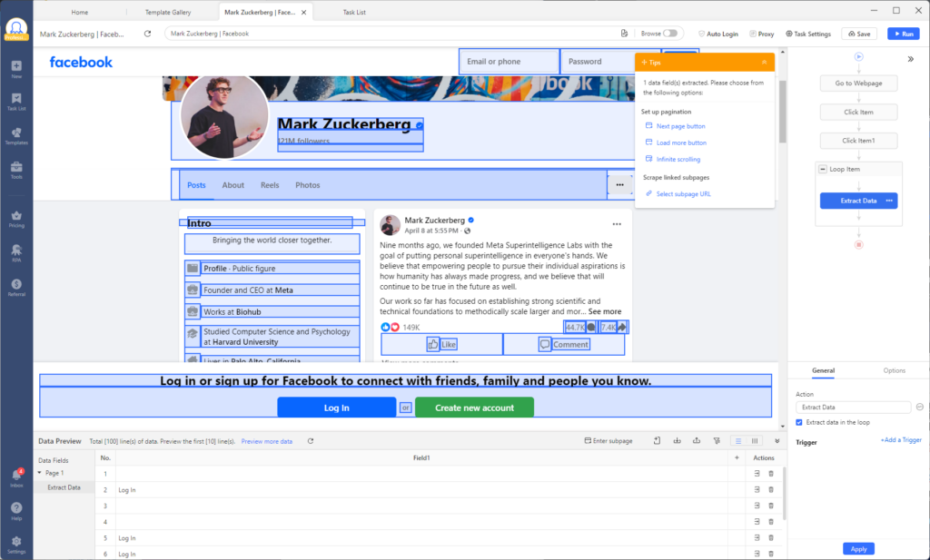The width and height of the screenshot is (930, 560).
Task: Delete row 1 with trash icon
Action: coord(771,474)
